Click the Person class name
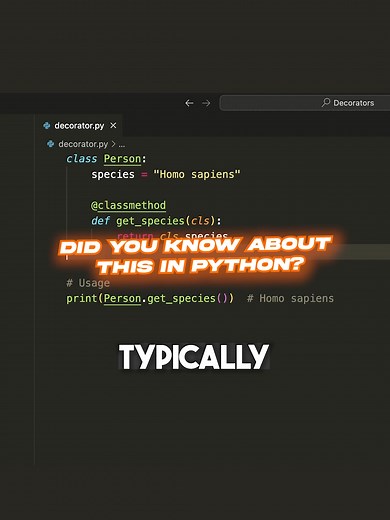The width and height of the screenshot is (390, 520). 122,159
